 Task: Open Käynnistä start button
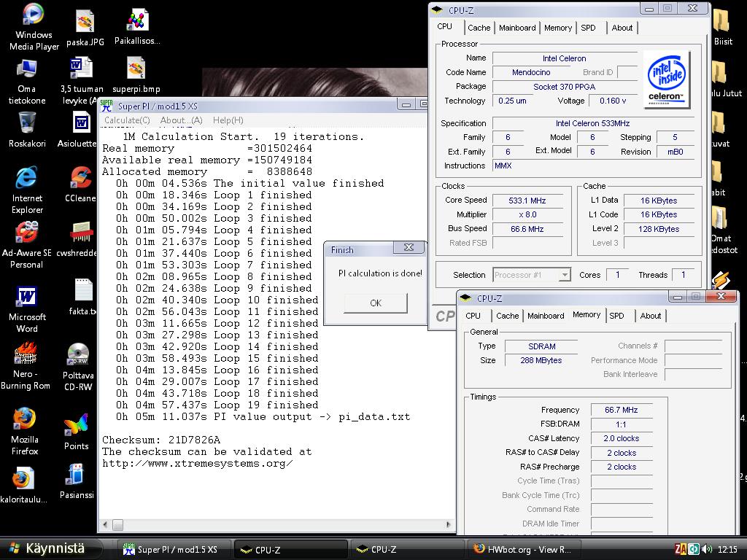click(50, 548)
